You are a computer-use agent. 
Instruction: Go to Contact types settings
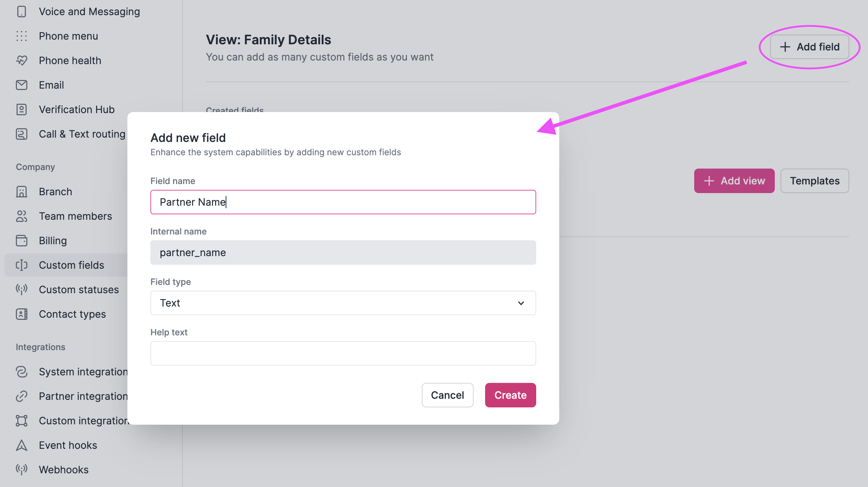(x=72, y=314)
